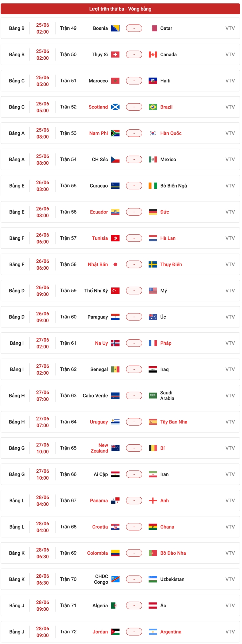Open the Tây Ban Nha team link

174,422
